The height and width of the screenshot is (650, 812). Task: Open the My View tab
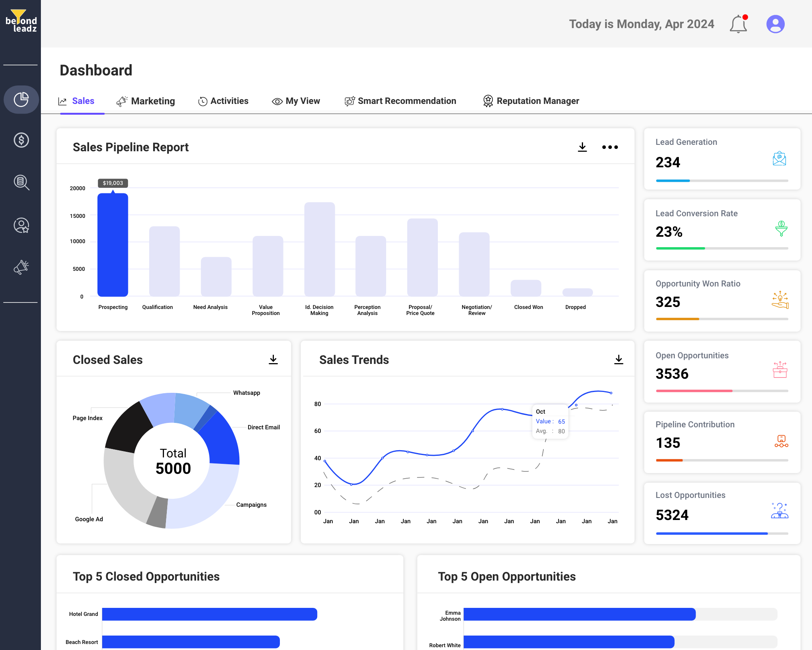[x=296, y=101]
